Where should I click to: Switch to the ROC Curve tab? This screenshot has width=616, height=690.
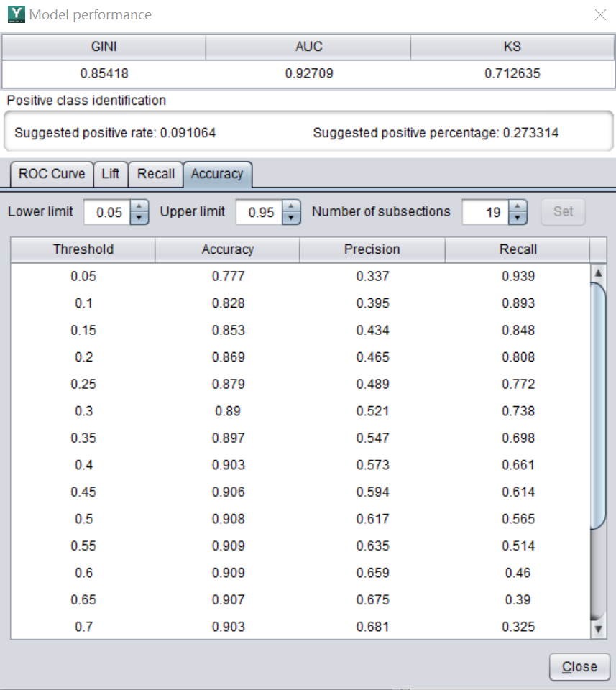coord(51,174)
